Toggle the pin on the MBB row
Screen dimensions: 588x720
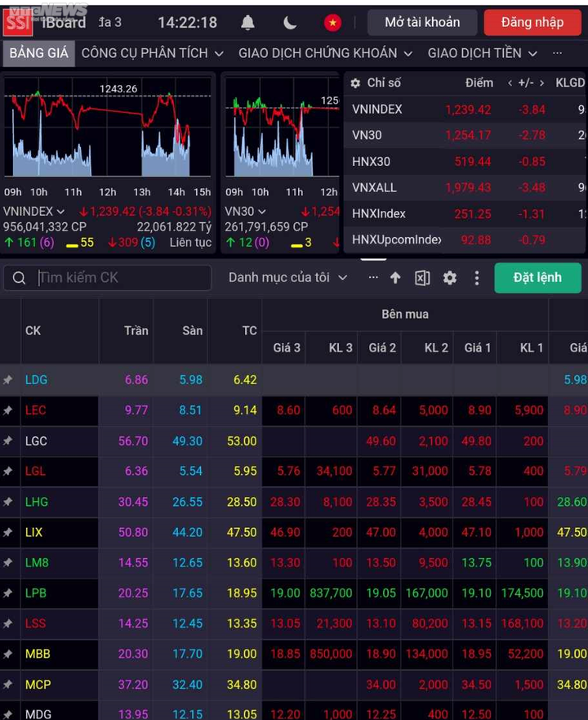click(x=8, y=654)
